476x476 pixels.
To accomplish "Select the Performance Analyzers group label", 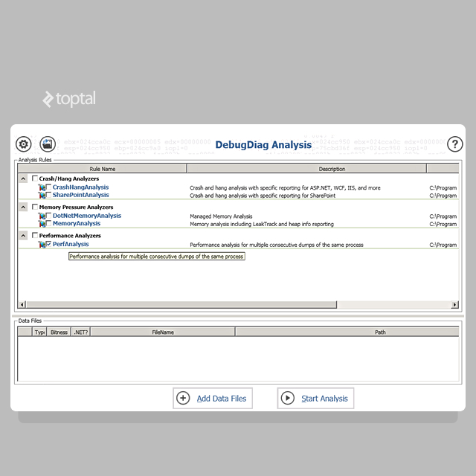I will coord(70,236).
